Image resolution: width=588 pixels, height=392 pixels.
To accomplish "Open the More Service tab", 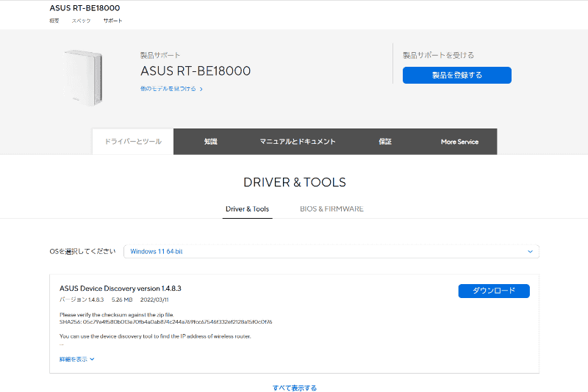I will pos(460,142).
